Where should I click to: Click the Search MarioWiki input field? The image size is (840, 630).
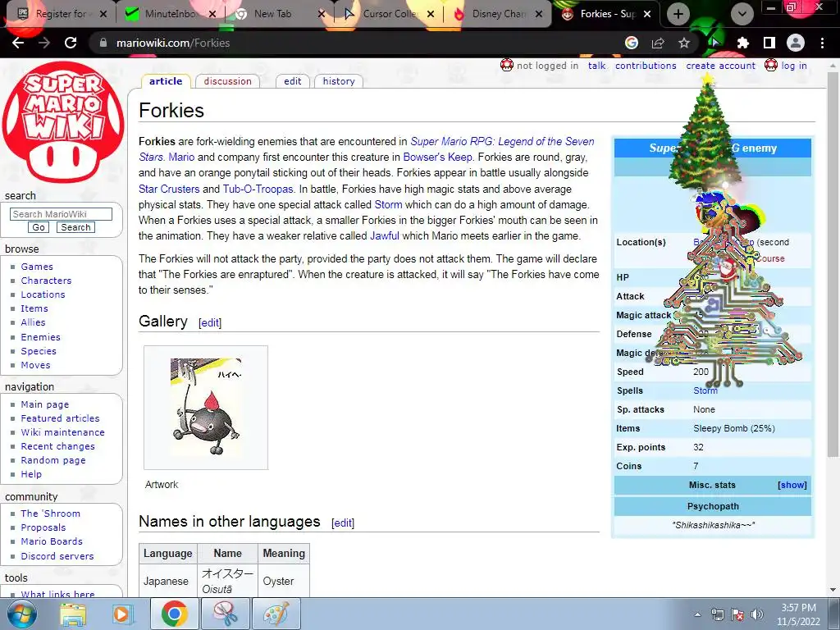click(61, 214)
